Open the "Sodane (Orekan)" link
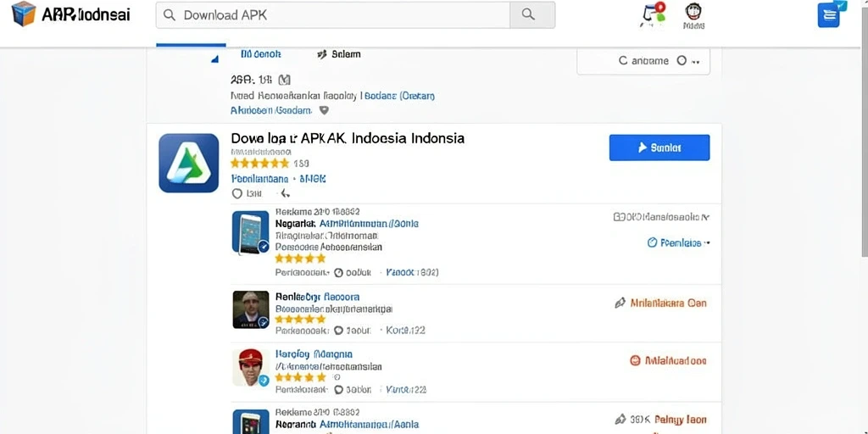Viewport: 868px width, 434px height. pyautogui.click(x=398, y=96)
